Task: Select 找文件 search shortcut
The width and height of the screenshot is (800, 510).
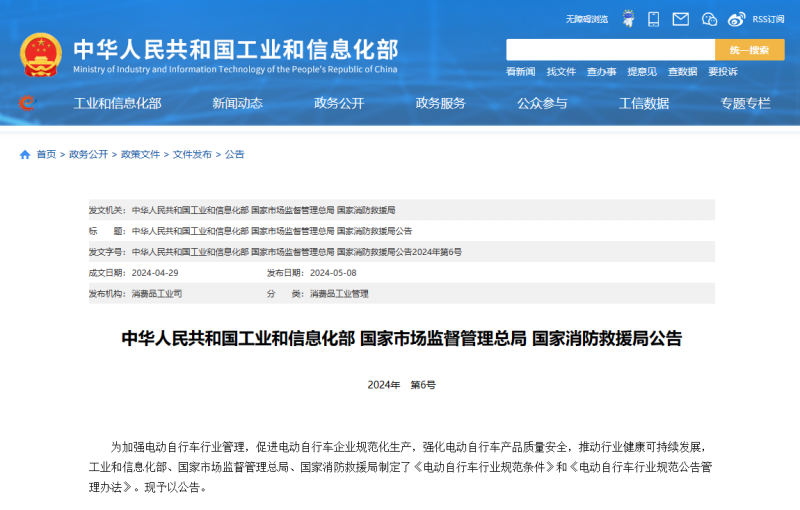Action: 561,72
